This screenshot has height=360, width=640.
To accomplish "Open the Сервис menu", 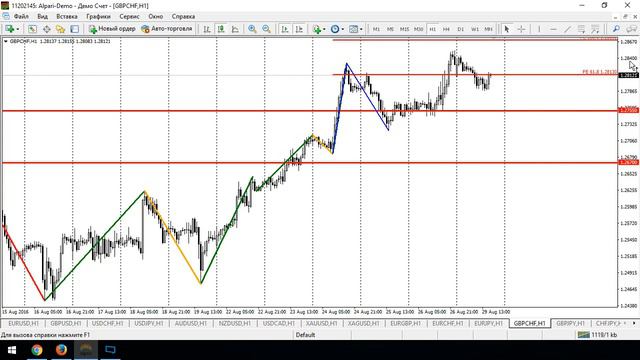I will pyautogui.click(x=129, y=16).
